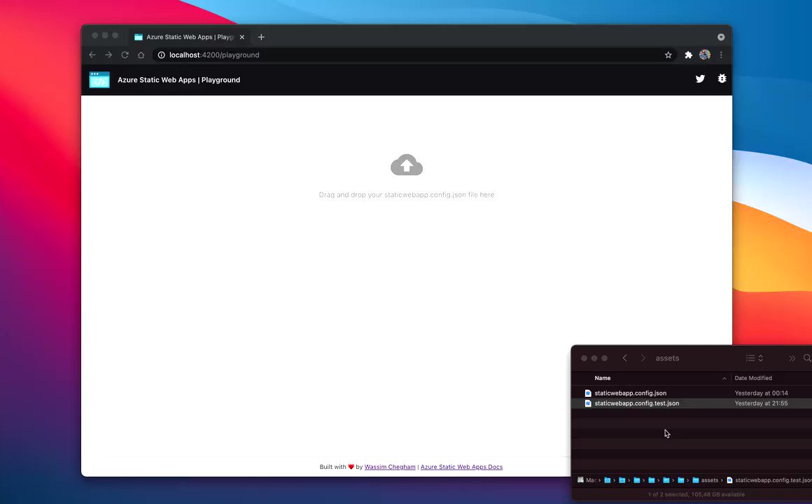The height and width of the screenshot is (504, 812).
Task: Go to browser home page
Action: click(141, 55)
